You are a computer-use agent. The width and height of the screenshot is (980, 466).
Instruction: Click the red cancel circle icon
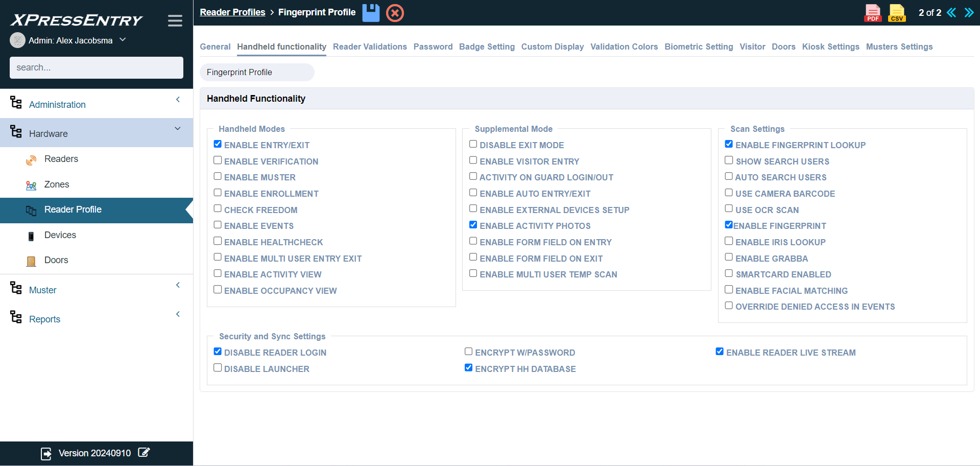coord(395,13)
